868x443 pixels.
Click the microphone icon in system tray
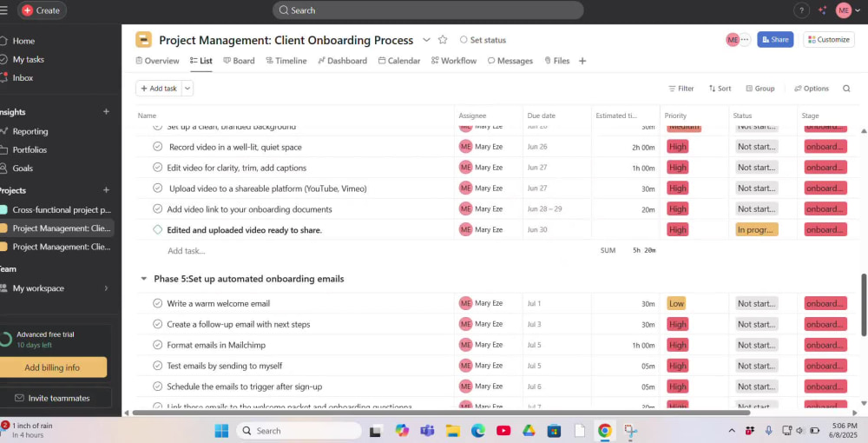pos(768,430)
